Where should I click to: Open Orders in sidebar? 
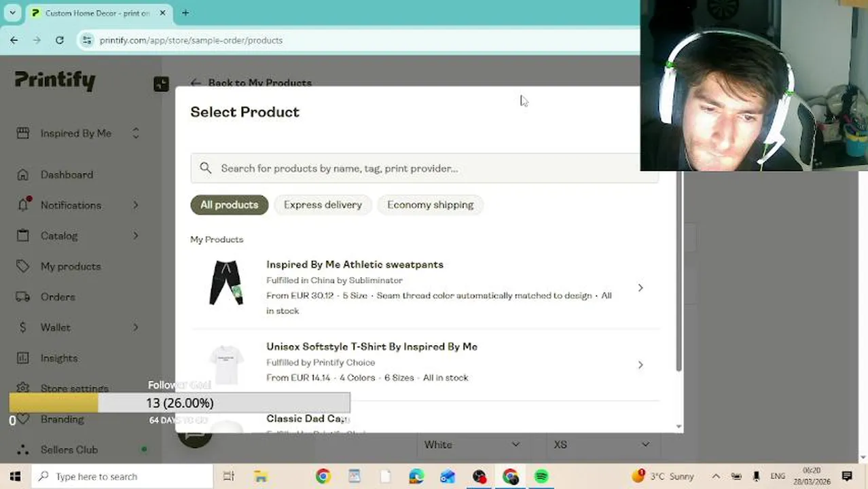pos(58,297)
